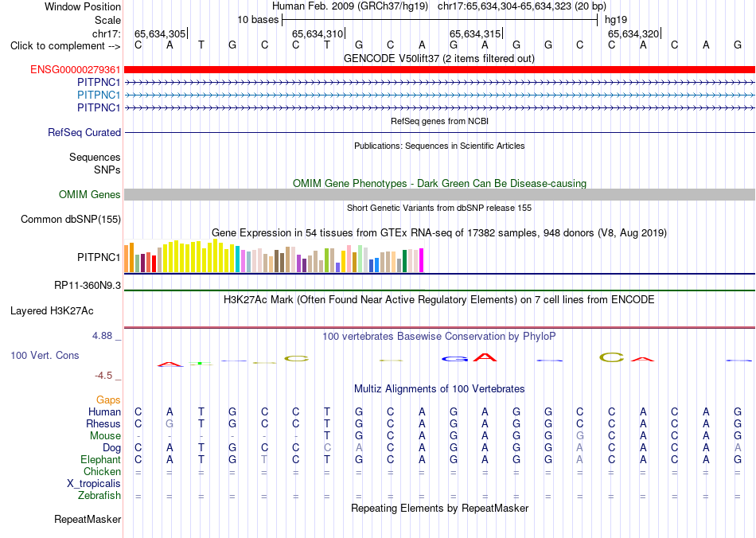
Task: Open the 100 Vert. Cons track label
Action: pyautogui.click(x=45, y=356)
